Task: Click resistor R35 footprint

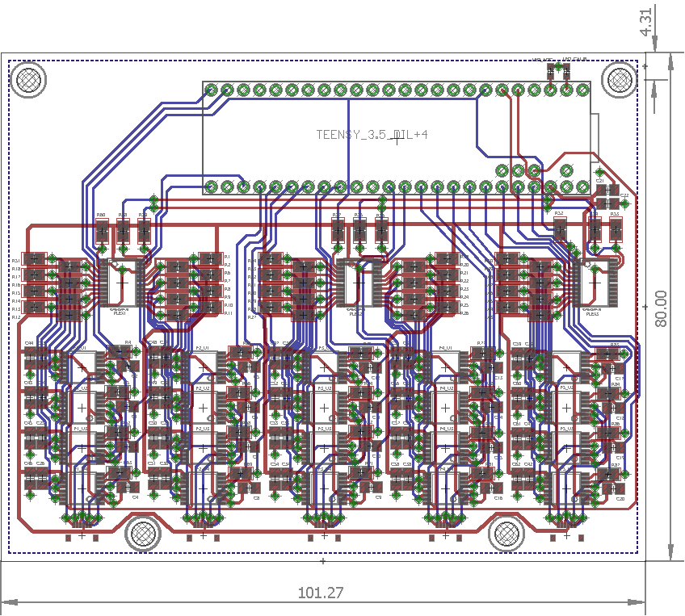Action: (x=616, y=231)
